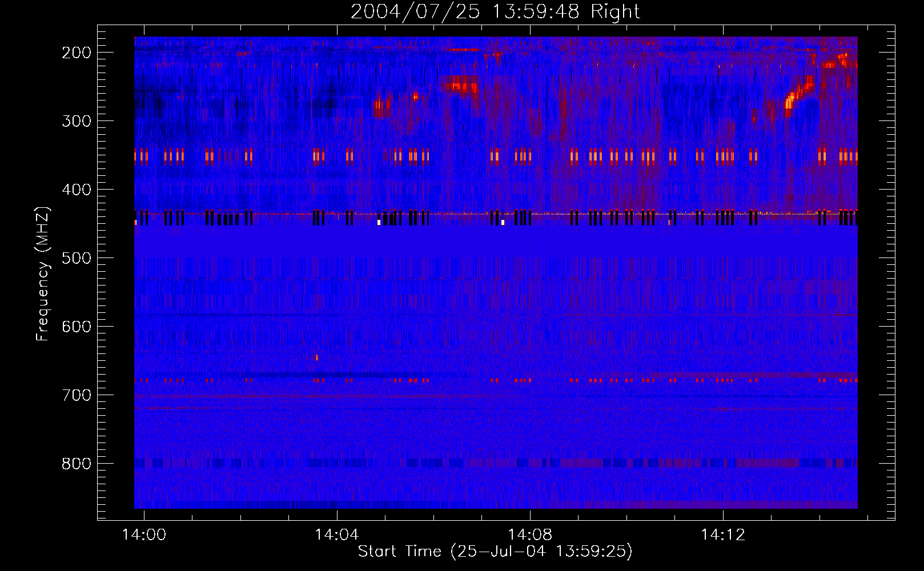Click the small yellow spike near 650 MHz
924x571 pixels.
coord(316,357)
